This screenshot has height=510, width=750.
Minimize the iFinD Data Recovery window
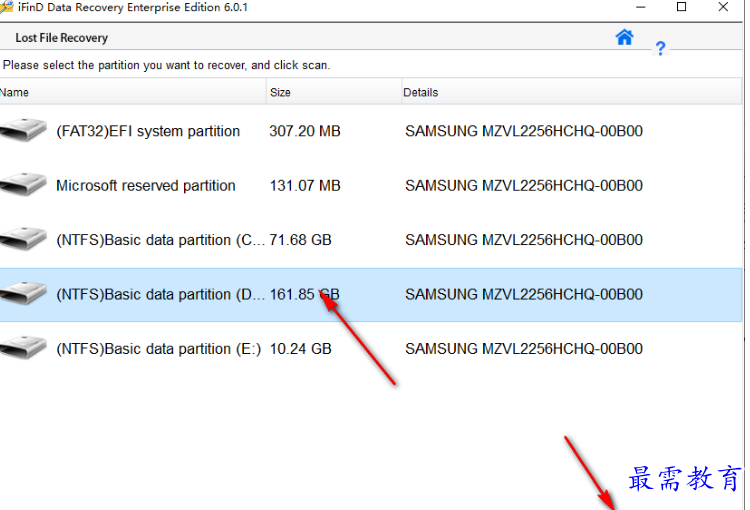pos(640,7)
